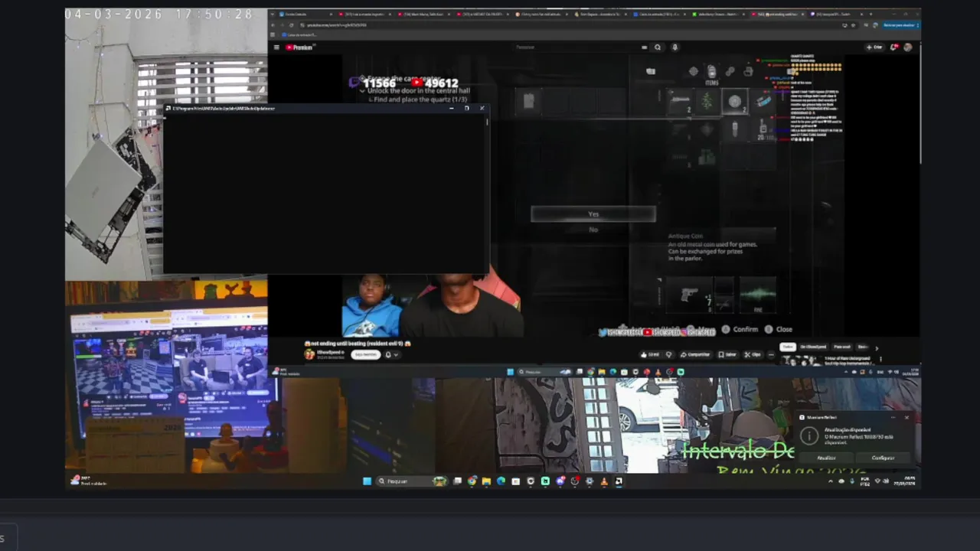This screenshot has width=980, height=551.
Task: Click the No option in game dialog
Action: [x=593, y=230]
